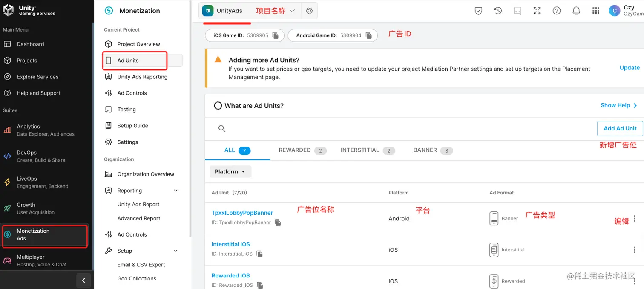Select Ad Units in sidebar
Viewport: 644px width, 289px height.
click(142, 61)
